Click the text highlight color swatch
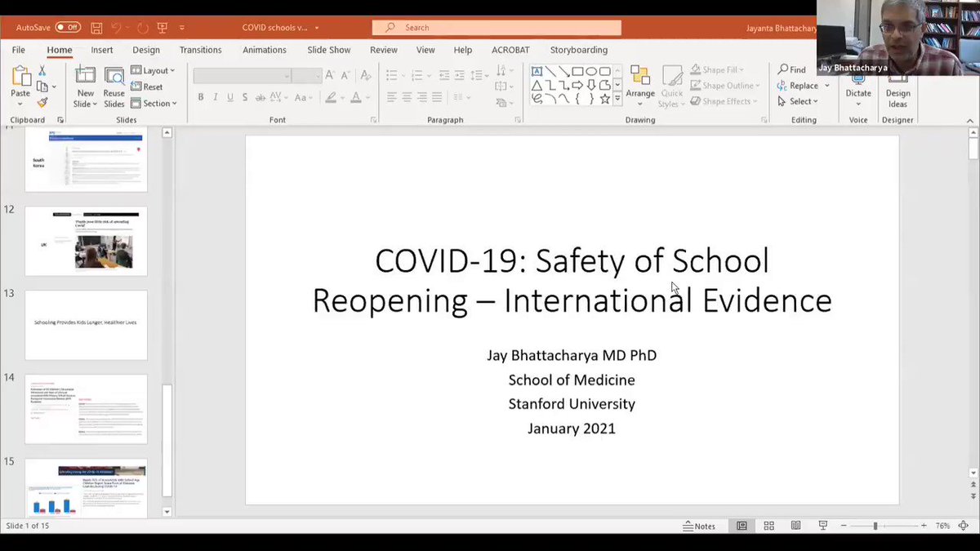Image resolution: width=980 pixels, height=551 pixels. click(x=330, y=98)
